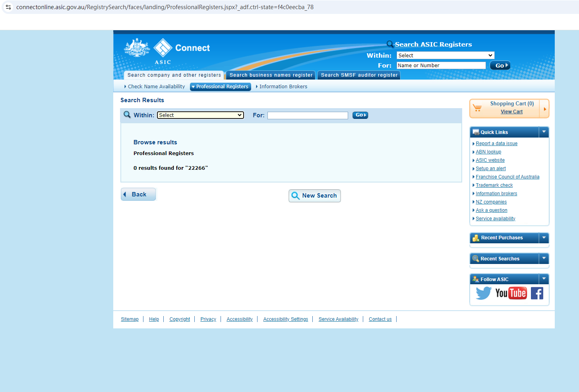Viewport: 579px width, 392px height.
Task: Open ASIC website link
Action: pyautogui.click(x=490, y=160)
